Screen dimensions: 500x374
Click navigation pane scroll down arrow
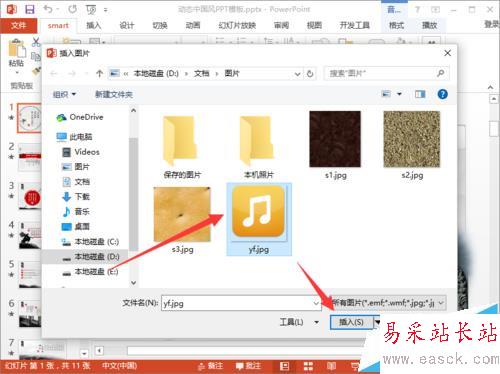point(133,283)
